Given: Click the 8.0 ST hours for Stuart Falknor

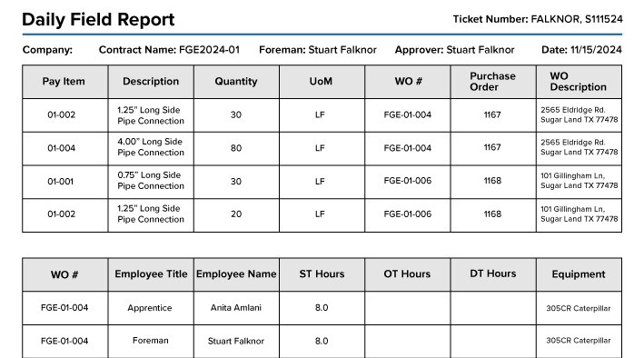Looking at the screenshot, I should click(322, 341).
